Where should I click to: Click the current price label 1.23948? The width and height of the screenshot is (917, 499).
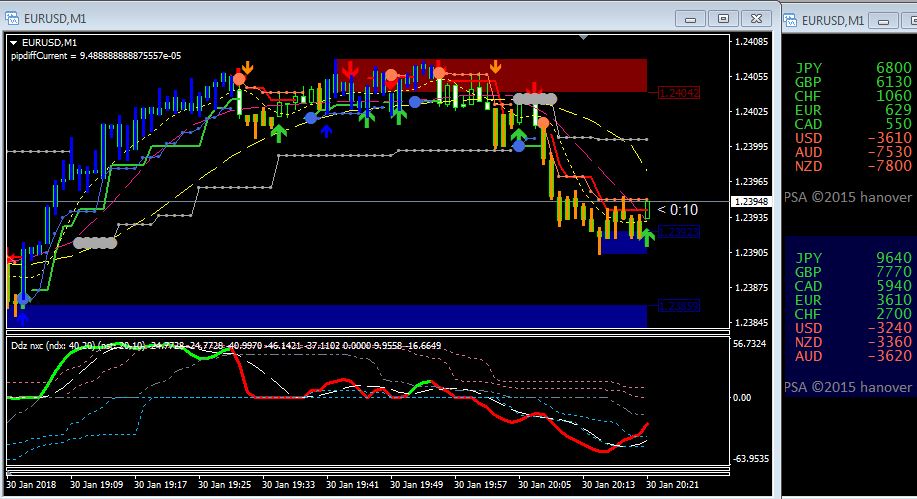(751, 201)
